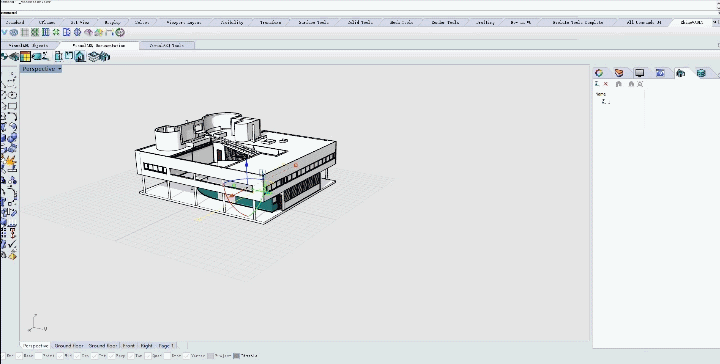Select the blue solid cylinder tool in sidebar
This screenshot has height=364, width=720.
coord(12,137)
